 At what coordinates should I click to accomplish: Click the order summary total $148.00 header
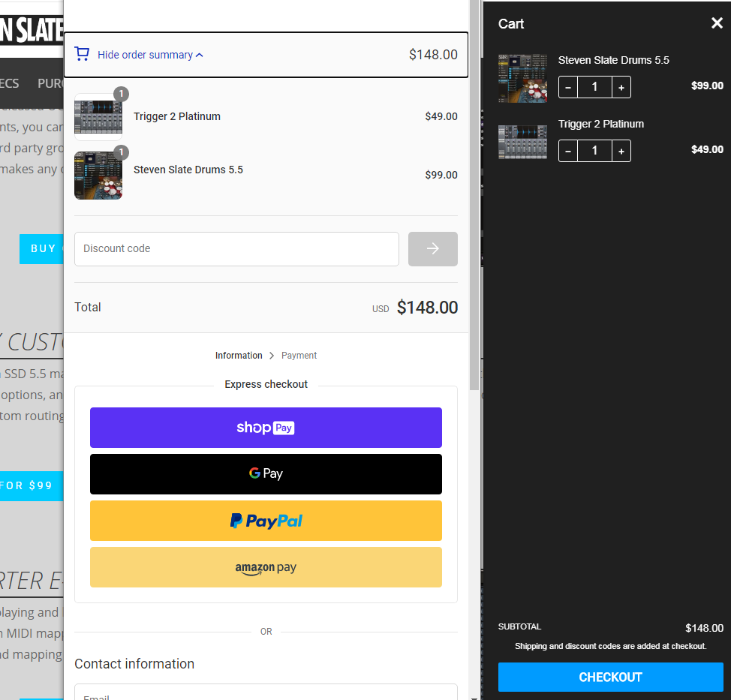(x=433, y=55)
